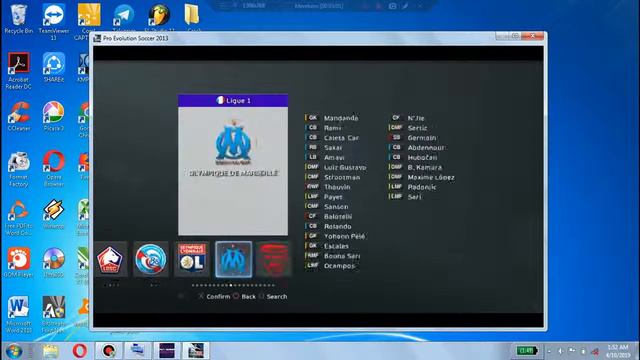
Task: Click player name Germain
Action: 422,138
